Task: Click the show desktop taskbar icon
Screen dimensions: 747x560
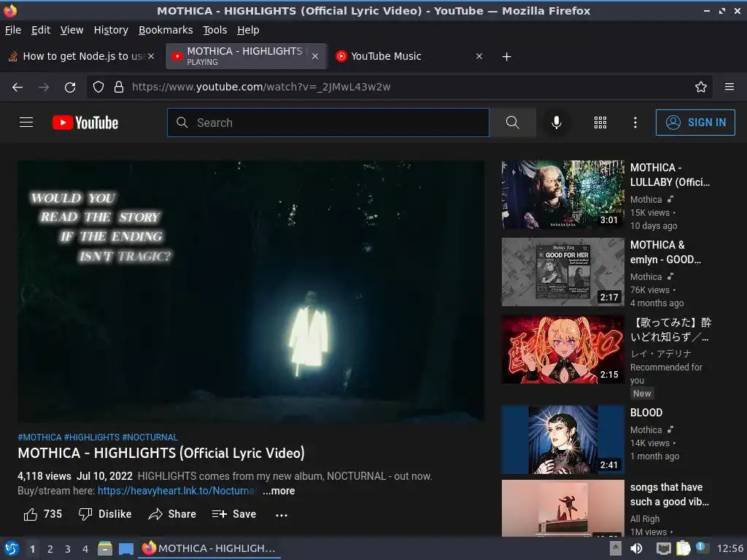Action: point(126,548)
